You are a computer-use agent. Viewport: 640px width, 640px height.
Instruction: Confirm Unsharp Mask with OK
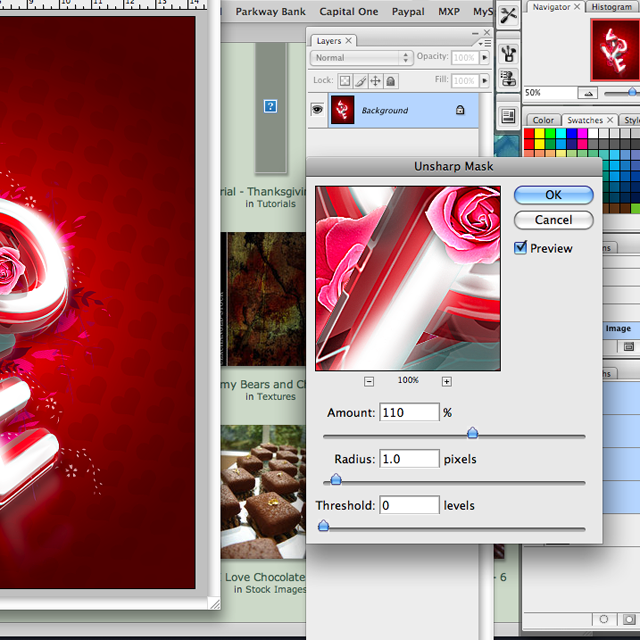(x=553, y=195)
